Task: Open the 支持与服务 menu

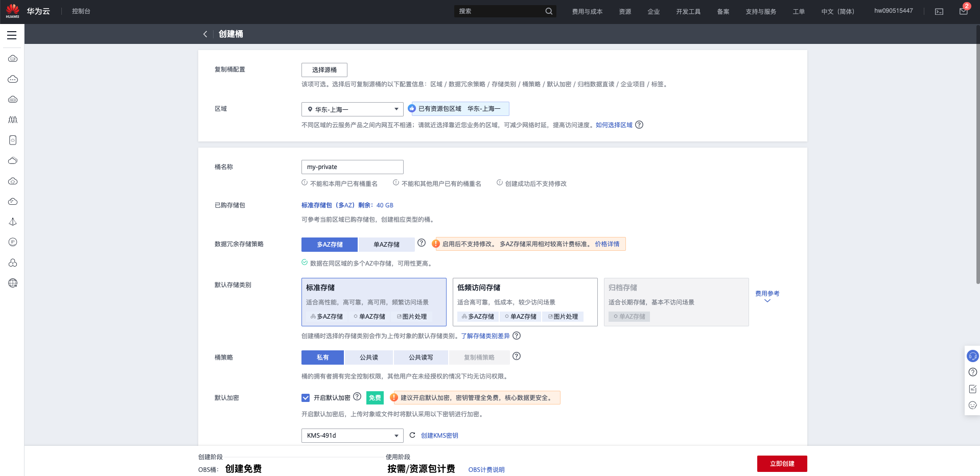Action: [760, 11]
